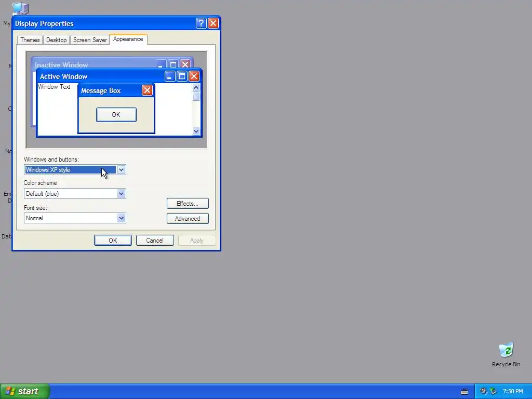
Task: Click preview scrollbar up arrow
Action: tap(196, 87)
